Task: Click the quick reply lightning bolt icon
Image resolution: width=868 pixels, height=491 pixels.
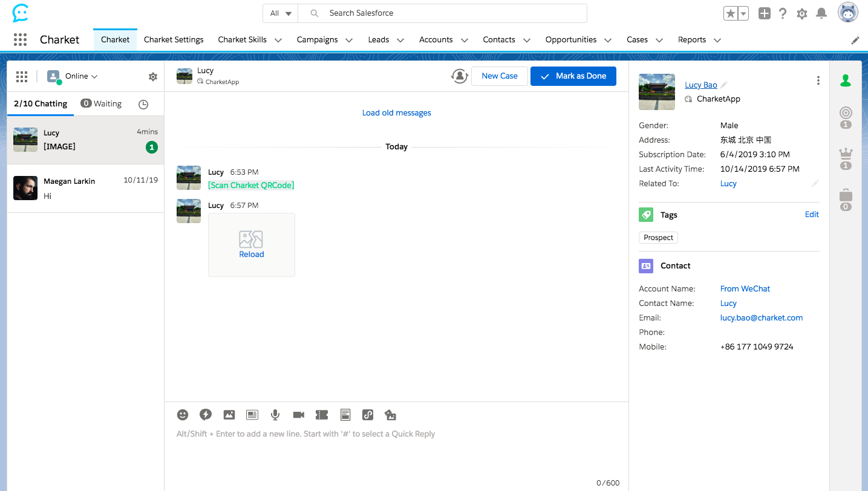Action: coord(206,415)
